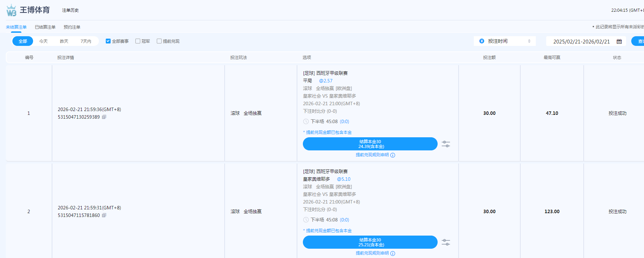Click info icon beside second 提前兑现规则申明
Image resolution: width=644 pixels, height=258 pixels.
point(393,254)
